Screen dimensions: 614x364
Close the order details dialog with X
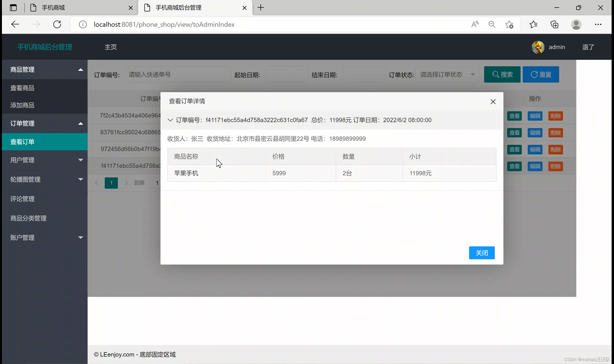[493, 102]
